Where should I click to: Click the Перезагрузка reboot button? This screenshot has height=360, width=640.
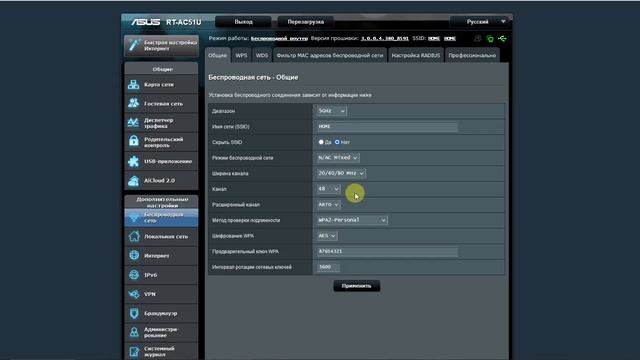coord(305,22)
